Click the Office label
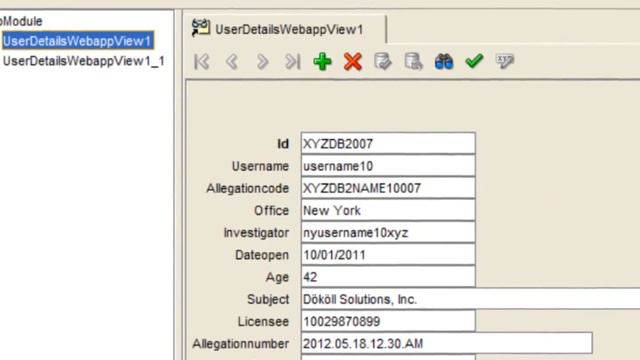Viewport: 640px width, 360px height. click(x=271, y=211)
